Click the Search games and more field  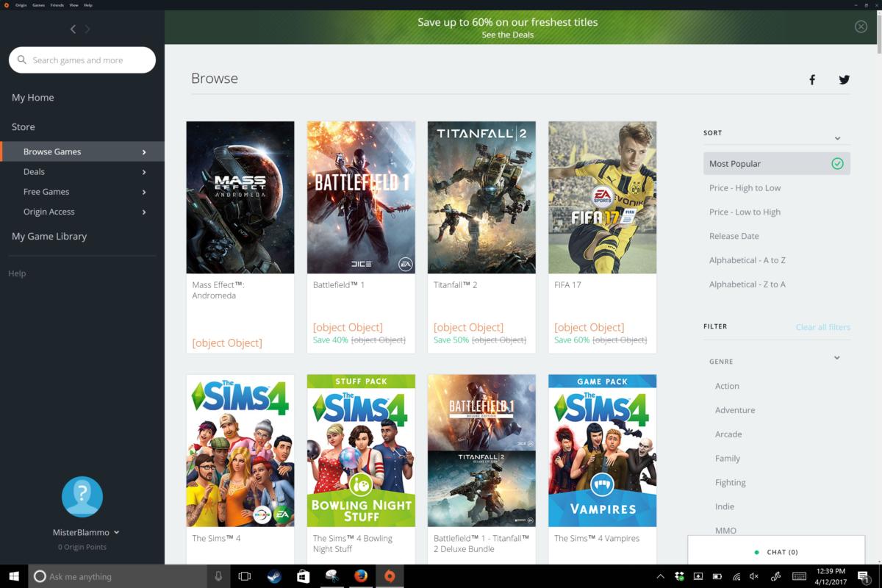[x=82, y=60]
